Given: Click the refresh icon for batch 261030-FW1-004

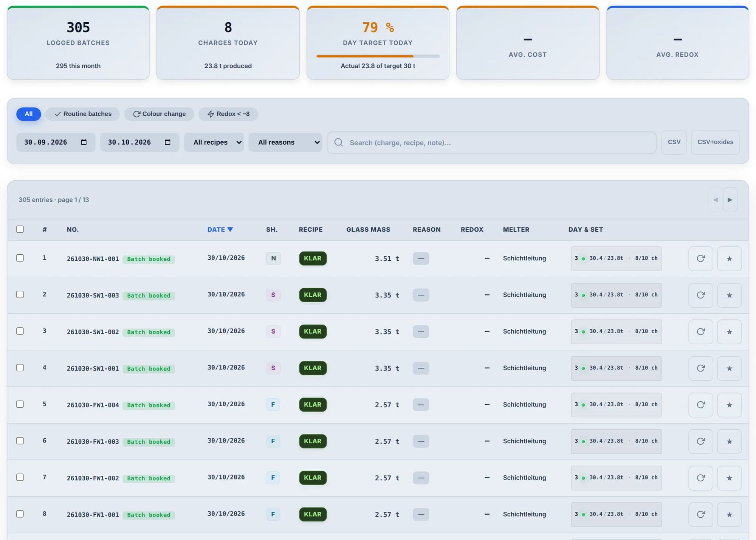Looking at the screenshot, I should coord(700,405).
